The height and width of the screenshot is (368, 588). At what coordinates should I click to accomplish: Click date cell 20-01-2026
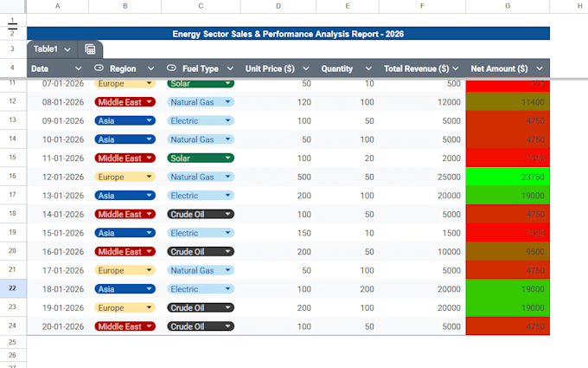[57, 326]
